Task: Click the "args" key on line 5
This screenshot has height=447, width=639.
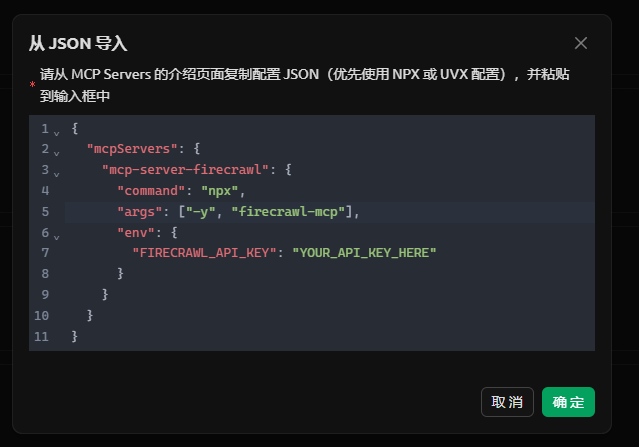Action: click(140, 211)
